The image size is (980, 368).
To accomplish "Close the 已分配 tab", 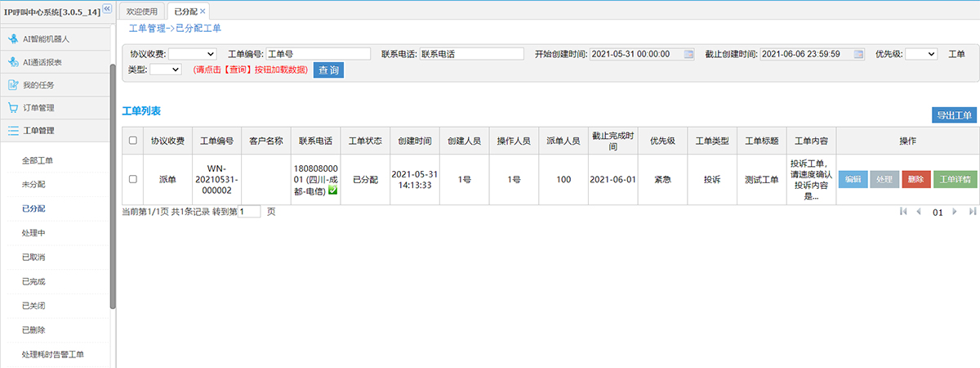I will click(203, 11).
